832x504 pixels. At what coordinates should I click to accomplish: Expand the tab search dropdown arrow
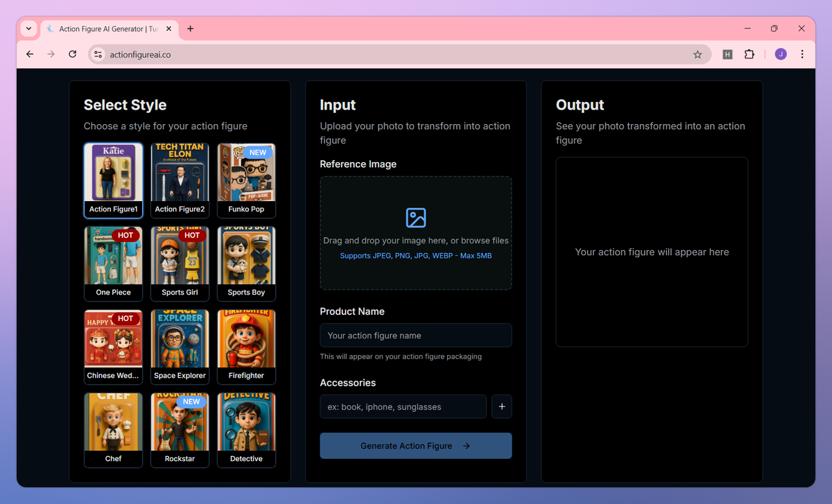(x=28, y=29)
